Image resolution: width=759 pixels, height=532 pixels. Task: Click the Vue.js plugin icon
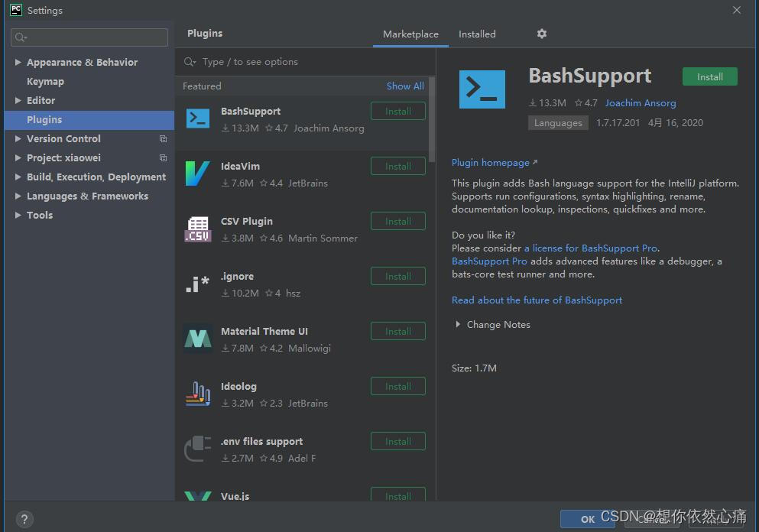click(198, 496)
